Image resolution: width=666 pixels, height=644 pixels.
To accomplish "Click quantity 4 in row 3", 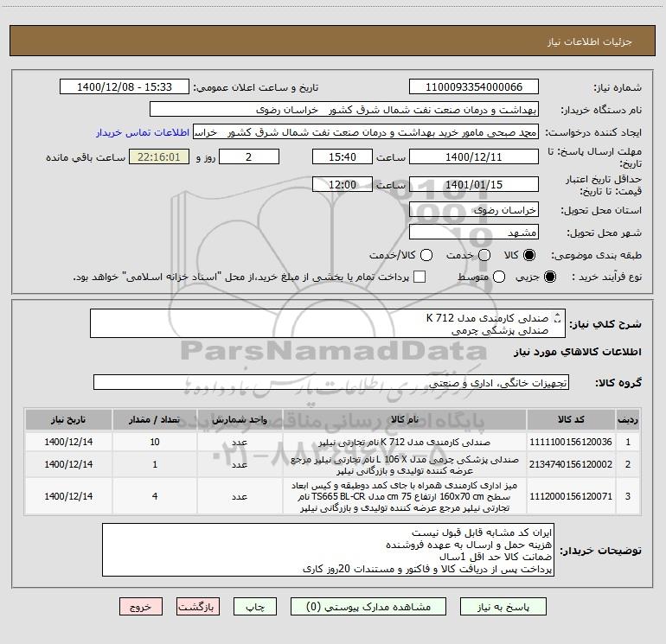I will (155, 496).
